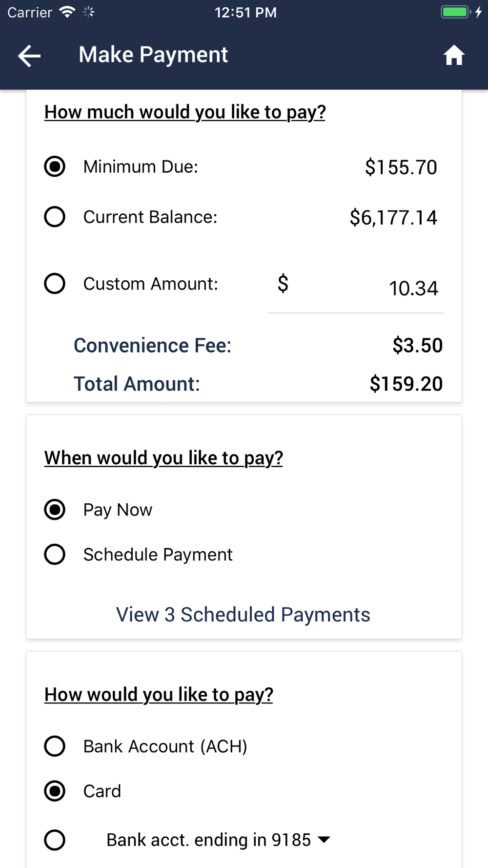Tap the back arrow icon
This screenshot has width=488, height=868.
(x=29, y=56)
